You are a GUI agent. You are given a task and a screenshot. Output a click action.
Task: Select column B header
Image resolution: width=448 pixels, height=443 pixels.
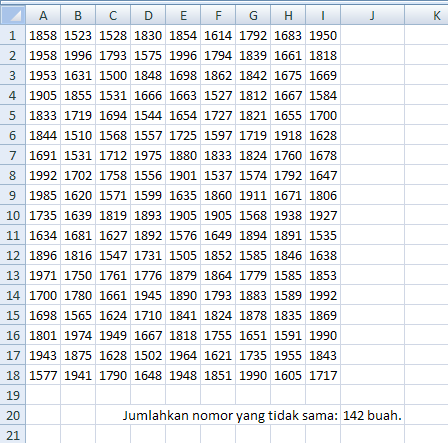pos(78,15)
